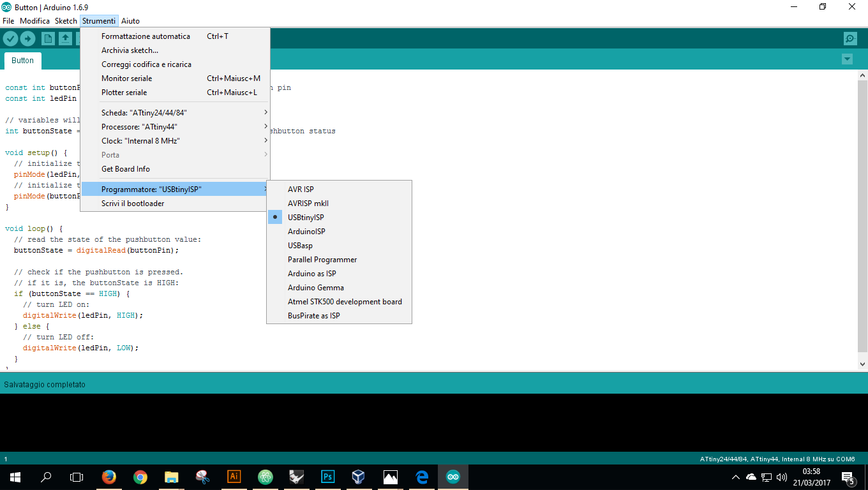Choose Correggi codifica e ricarica

[x=176, y=64]
